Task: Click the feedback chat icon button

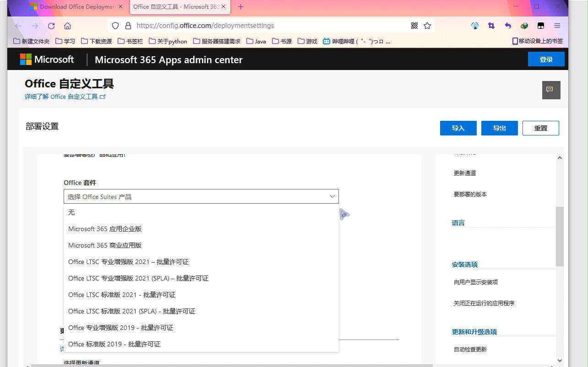Action: [551, 90]
